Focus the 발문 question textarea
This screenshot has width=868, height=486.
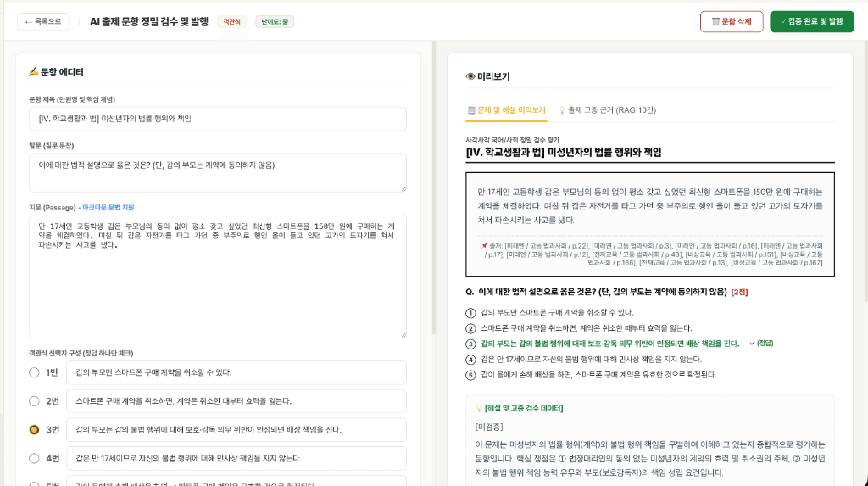pyautogui.click(x=218, y=172)
